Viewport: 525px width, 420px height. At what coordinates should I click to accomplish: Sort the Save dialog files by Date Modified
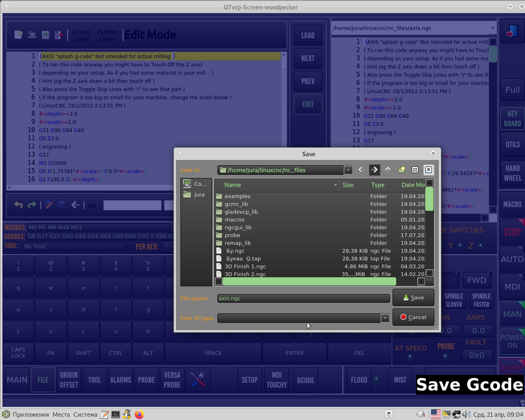(413, 185)
